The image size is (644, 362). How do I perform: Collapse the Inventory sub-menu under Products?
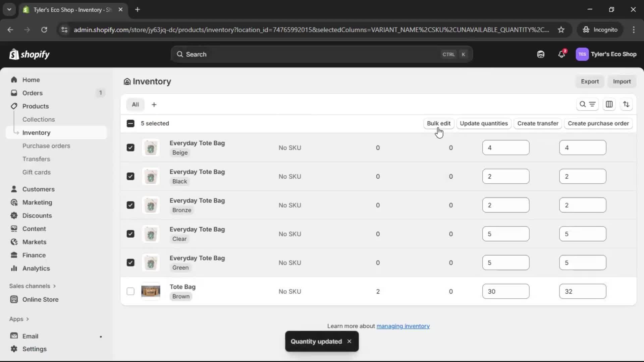tap(16, 132)
